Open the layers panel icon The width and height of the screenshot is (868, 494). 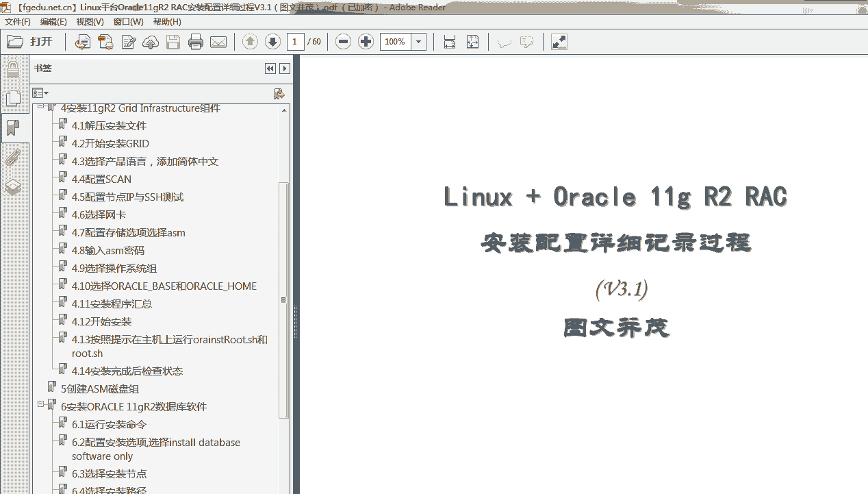(x=13, y=187)
